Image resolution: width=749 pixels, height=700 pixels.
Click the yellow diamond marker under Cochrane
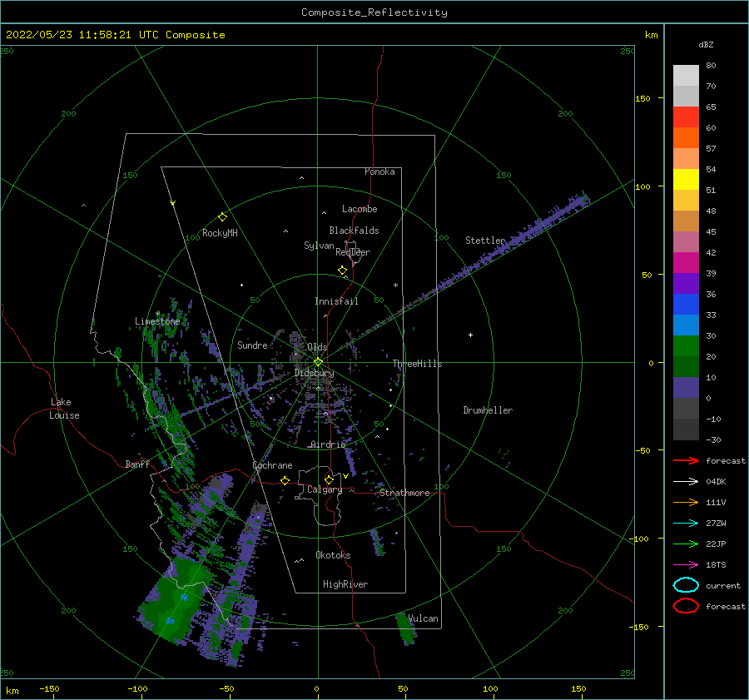click(x=285, y=480)
